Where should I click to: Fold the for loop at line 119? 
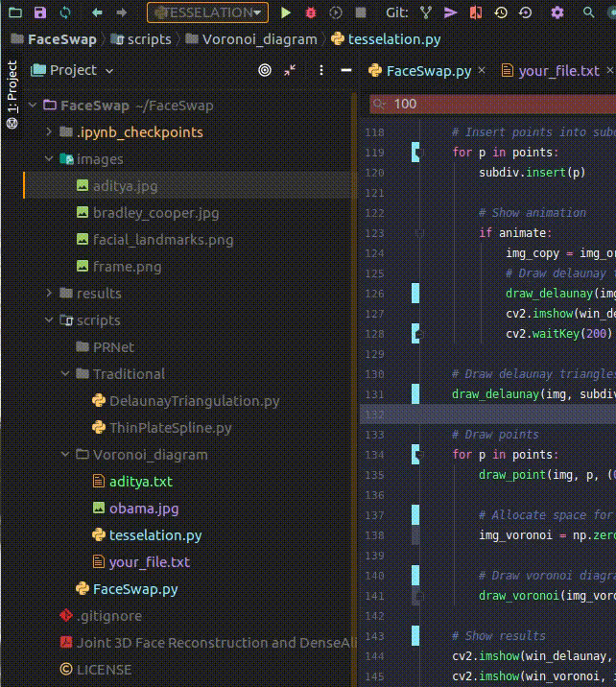pyautogui.click(x=419, y=153)
